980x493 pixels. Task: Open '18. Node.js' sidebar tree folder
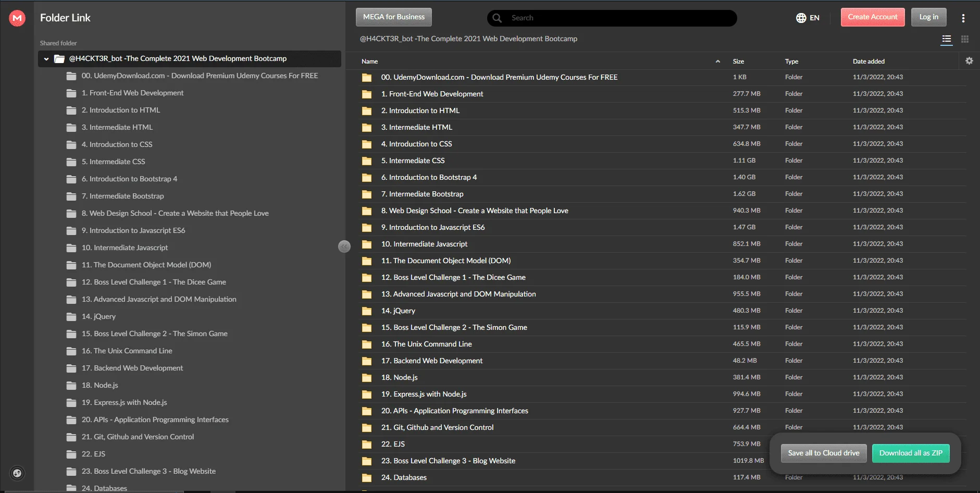(100, 386)
